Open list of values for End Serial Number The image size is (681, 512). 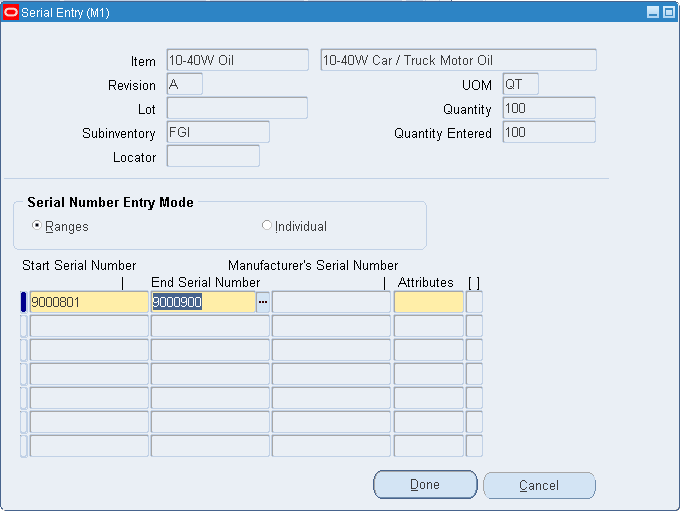coord(263,302)
